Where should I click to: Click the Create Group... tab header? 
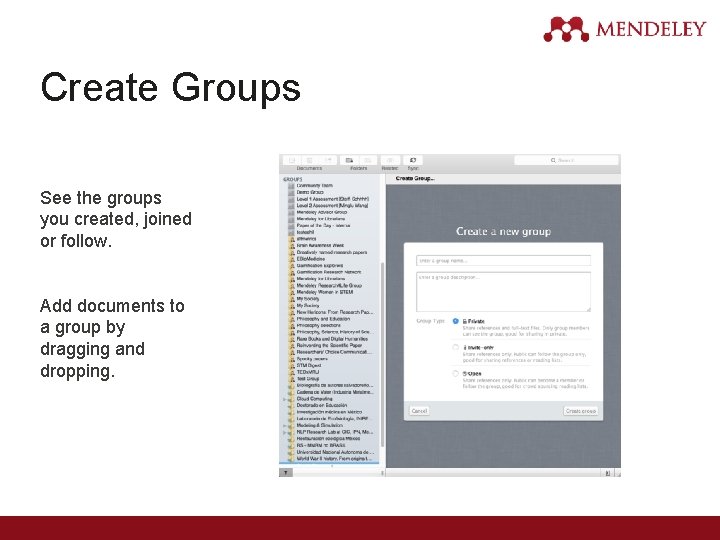click(415, 179)
